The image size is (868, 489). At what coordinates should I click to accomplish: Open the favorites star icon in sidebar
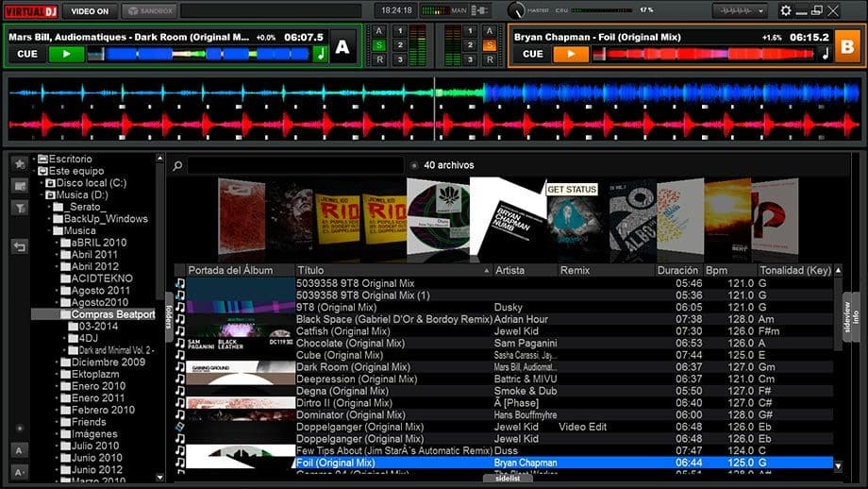20,163
